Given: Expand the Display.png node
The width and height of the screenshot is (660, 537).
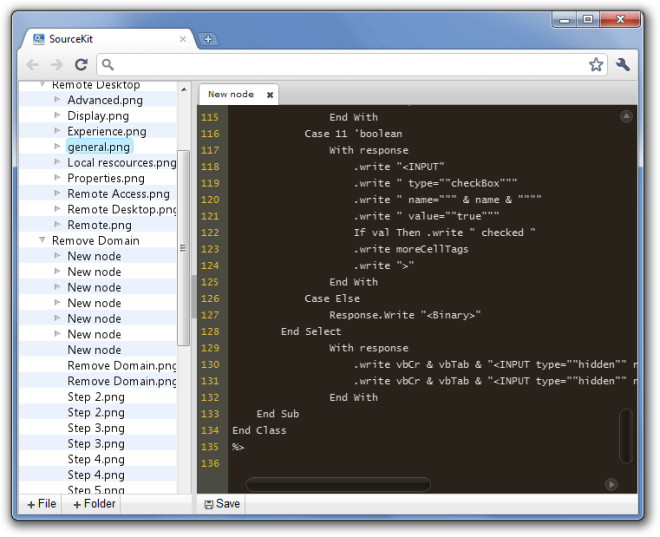Looking at the screenshot, I should (x=57, y=115).
